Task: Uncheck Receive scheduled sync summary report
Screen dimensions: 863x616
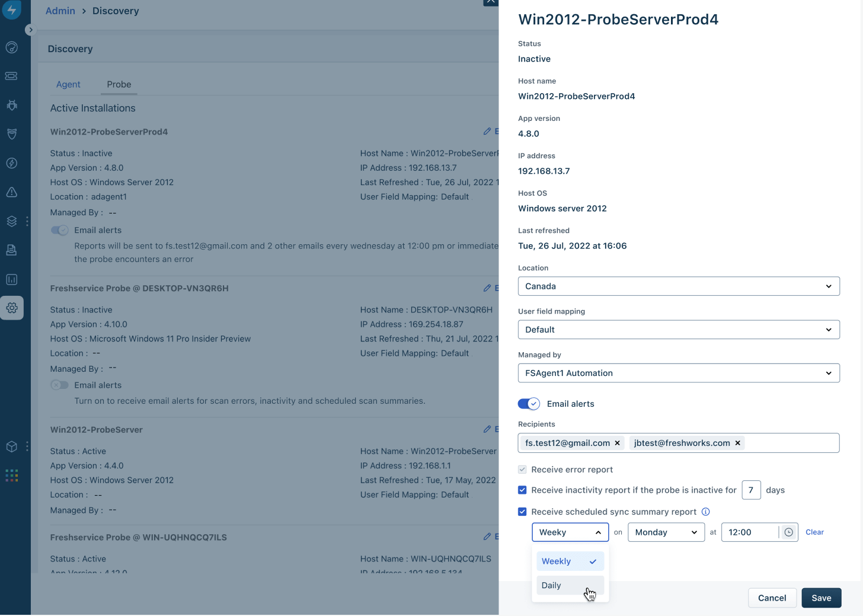Action: coord(522,512)
